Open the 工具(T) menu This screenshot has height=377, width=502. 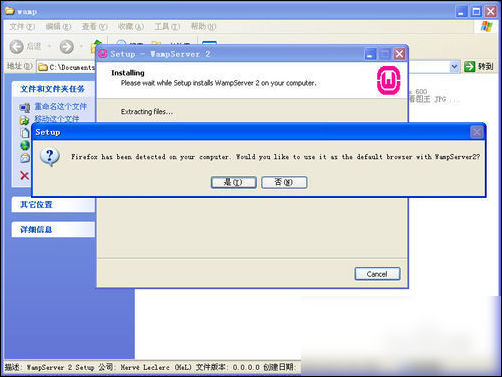167,27
